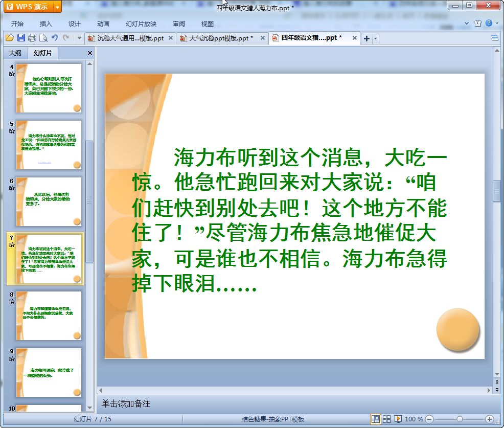Click the zoom slider handle
Screen dimensions: 504x428
click(460, 419)
